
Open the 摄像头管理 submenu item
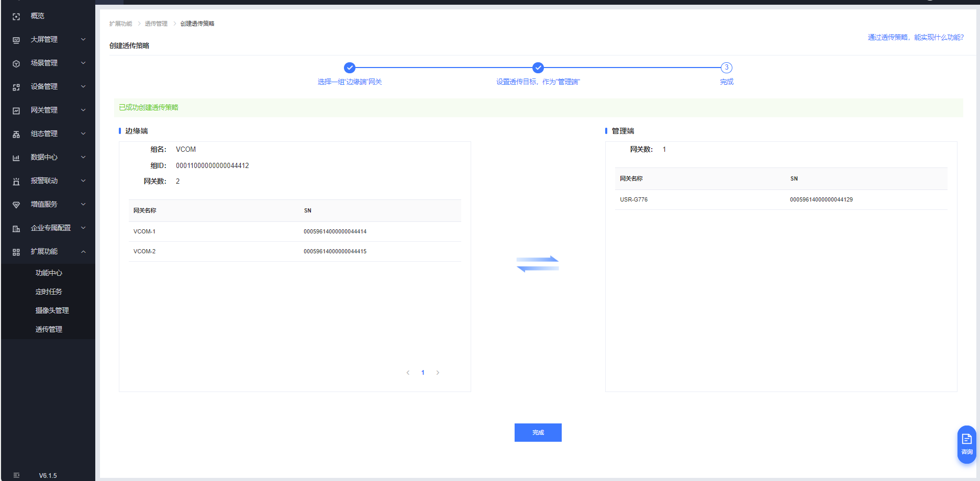pyautogui.click(x=52, y=310)
